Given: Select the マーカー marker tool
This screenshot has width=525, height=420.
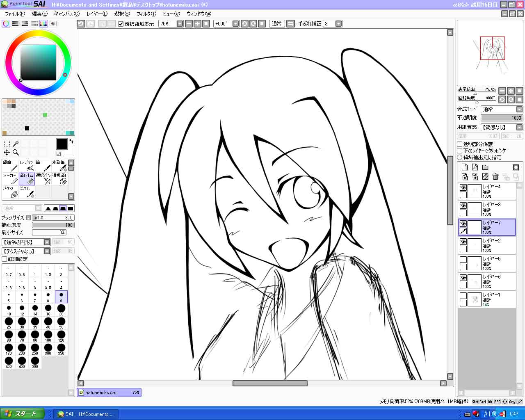Looking at the screenshot, I should coord(10,179).
